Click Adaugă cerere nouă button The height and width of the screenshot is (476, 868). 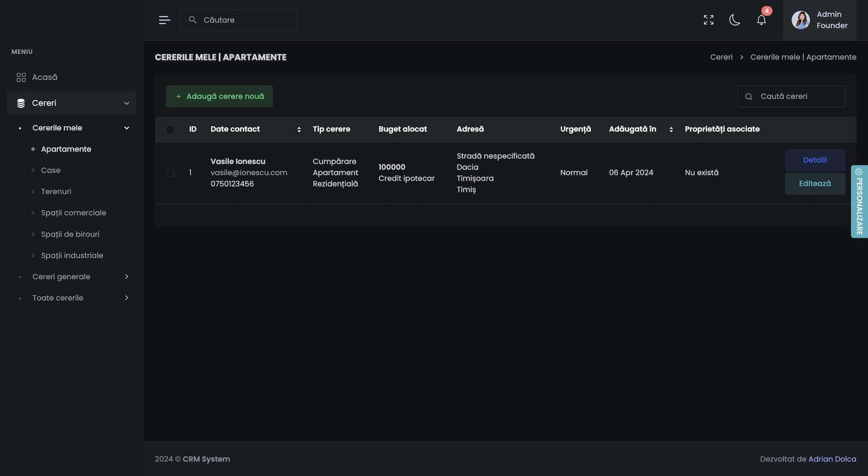[219, 97]
